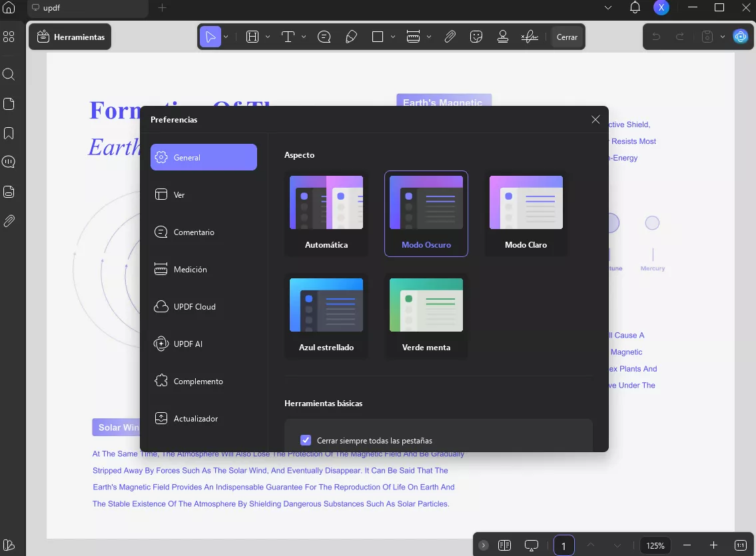
Task: Select the signature tool
Action: coord(530,37)
